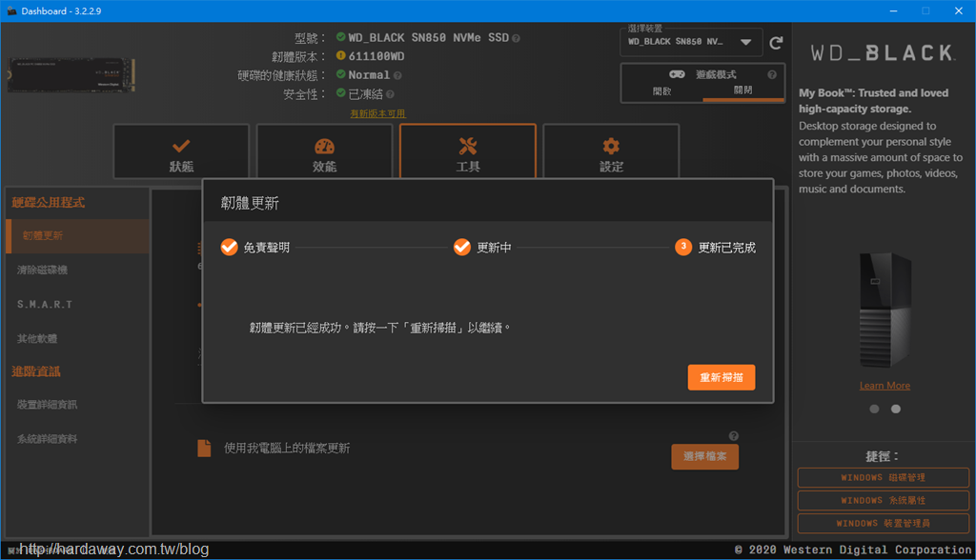Switch to the 工具 tab
The height and width of the screenshot is (560, 976).
(467, 151)
